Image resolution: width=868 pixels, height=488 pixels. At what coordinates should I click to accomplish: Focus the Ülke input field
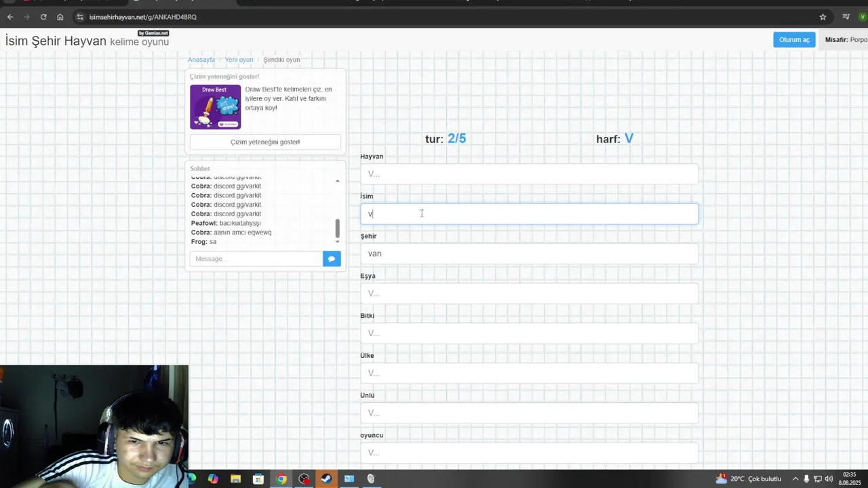click(529, 373)
